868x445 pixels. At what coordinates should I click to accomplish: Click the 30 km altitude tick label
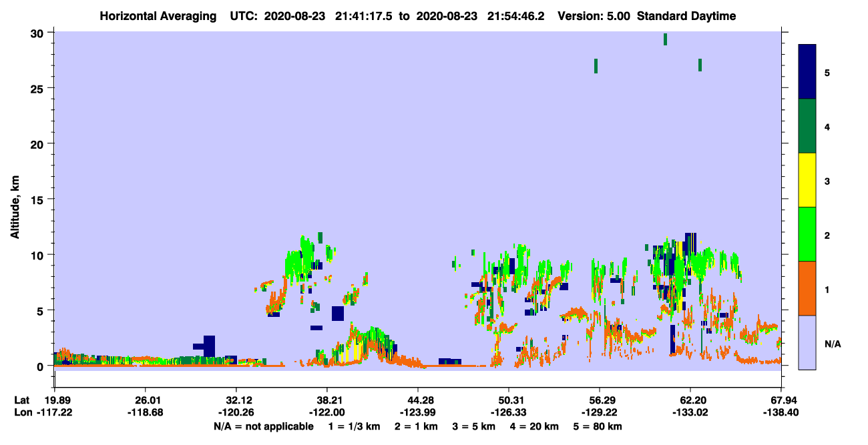click(x=37, y=33)
